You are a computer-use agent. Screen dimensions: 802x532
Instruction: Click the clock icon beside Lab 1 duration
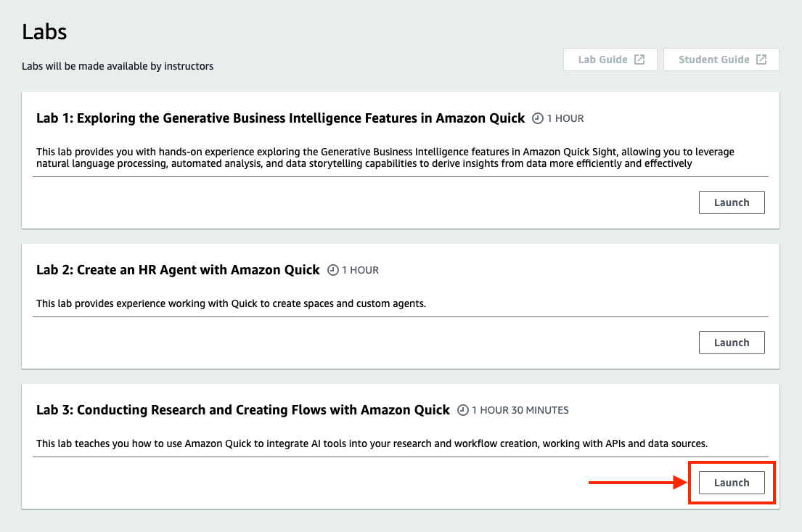coord(538,118)
